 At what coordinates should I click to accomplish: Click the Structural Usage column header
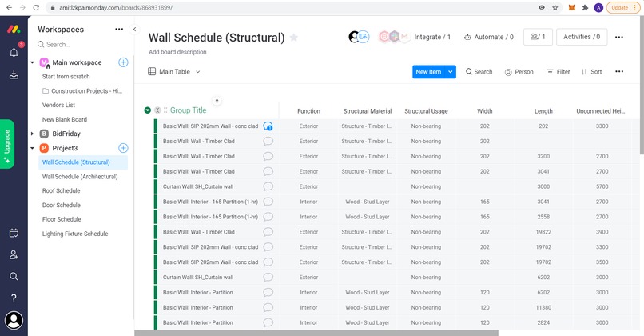point(426,111)
